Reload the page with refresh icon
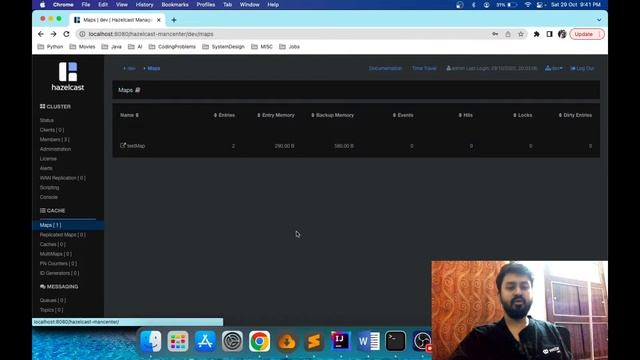 click(x=67, y=34)
